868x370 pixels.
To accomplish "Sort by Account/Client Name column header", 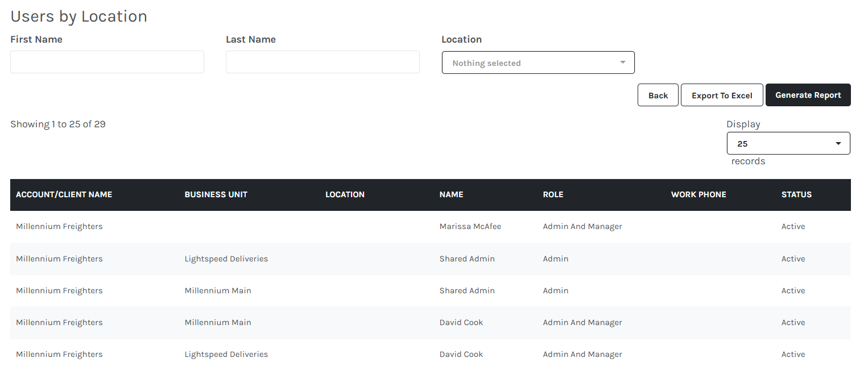I will tap(64, 194).
